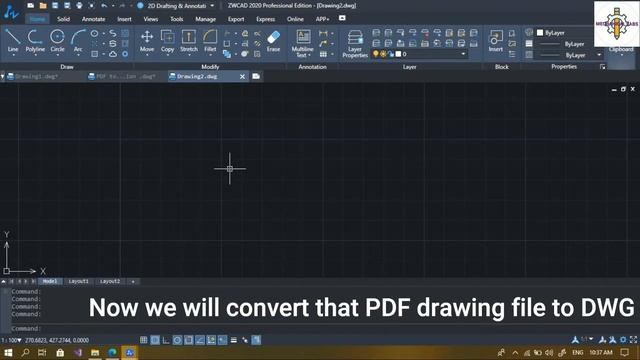The width and height of the screenshot is (640, 360).
Task: Click the workspace settings gear in status bar
Action: click(x=623, y=340)
